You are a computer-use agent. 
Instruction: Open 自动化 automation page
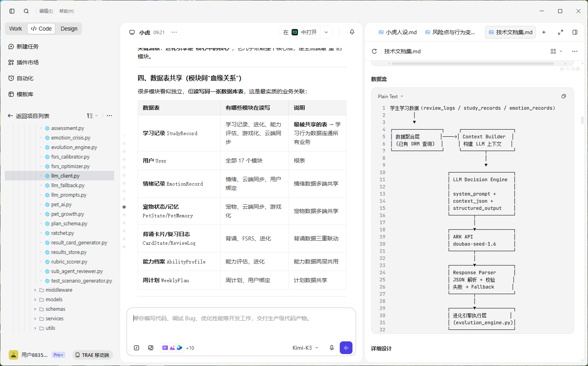21,78
